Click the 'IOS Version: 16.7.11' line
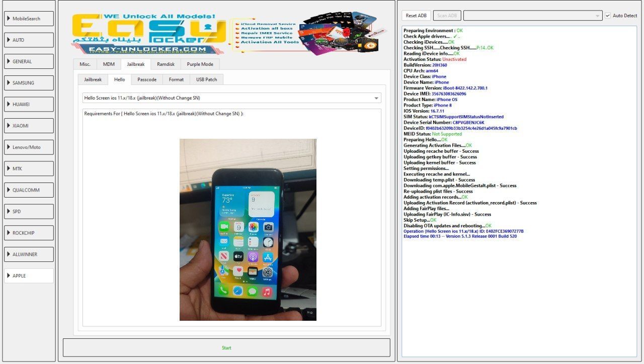The height and width of the screenshot is (364, 644). pos(424,111)
